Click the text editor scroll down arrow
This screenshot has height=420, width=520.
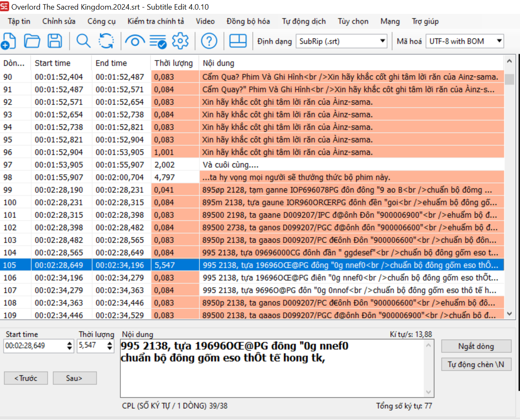(428, 392)
